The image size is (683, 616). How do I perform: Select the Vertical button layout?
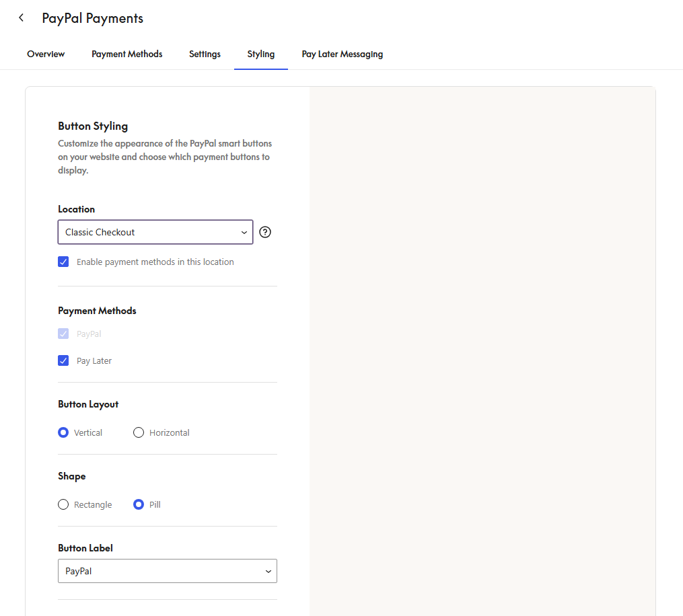(x=63, y=432)
